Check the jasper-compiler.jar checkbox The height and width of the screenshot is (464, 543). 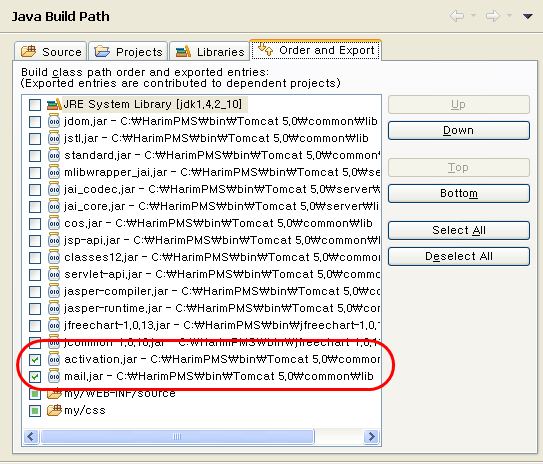[x=35, y=292]
